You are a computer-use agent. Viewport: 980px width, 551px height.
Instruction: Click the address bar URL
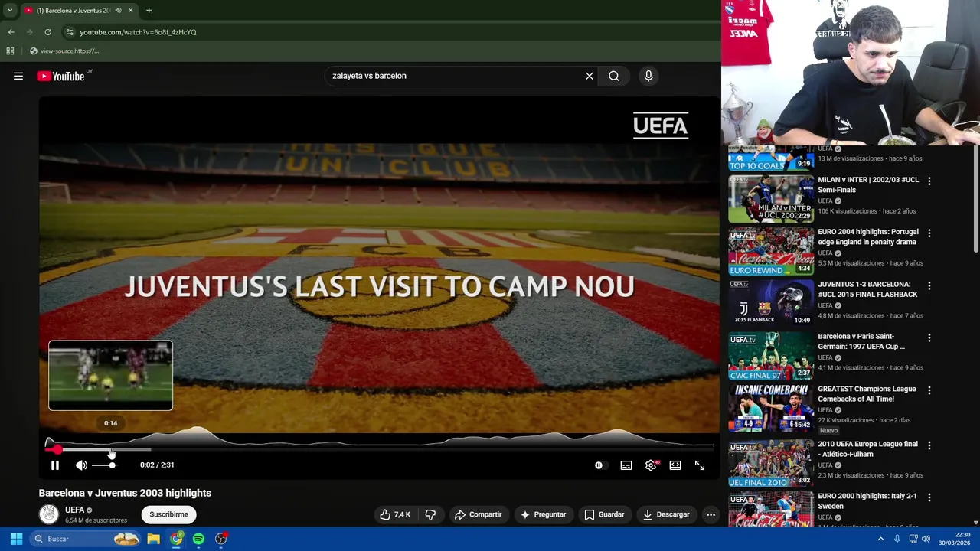138,32
